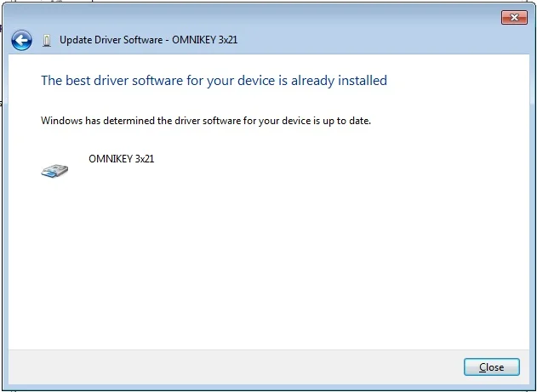Image resolution: width=537 pixels, height=392 pixels.
Task: Close the dialog with the red X
Action: pos(514,18)
